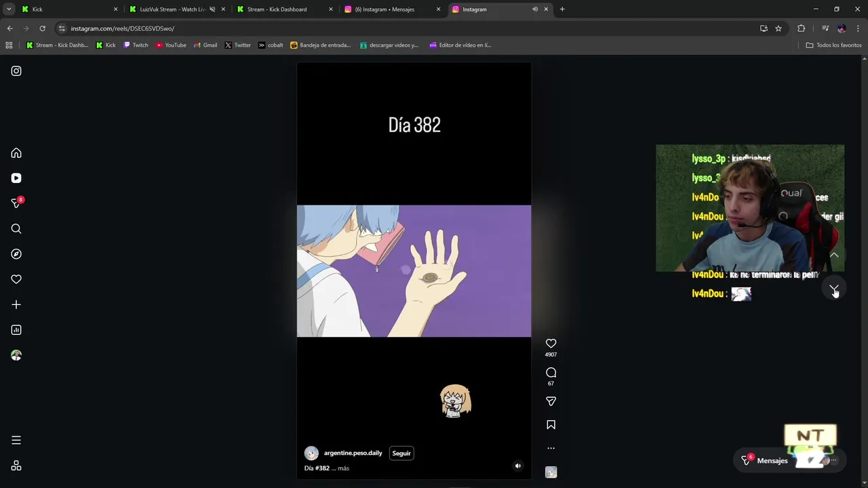Open Chrome three-dot menu
The image size is (868, 488).
(x=859, y=28)
